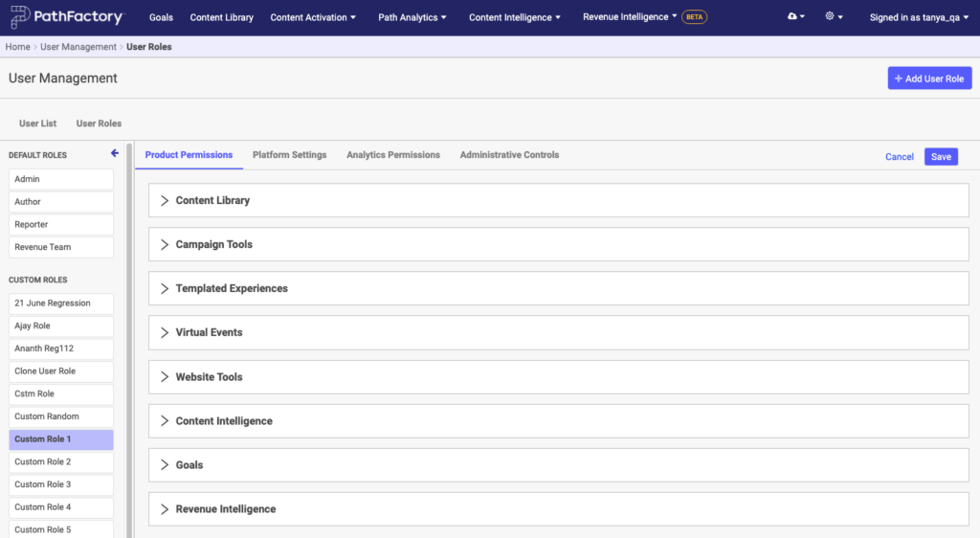Select the Revenue Team role
Screen dimensions: 980x538
coord(61,247)
